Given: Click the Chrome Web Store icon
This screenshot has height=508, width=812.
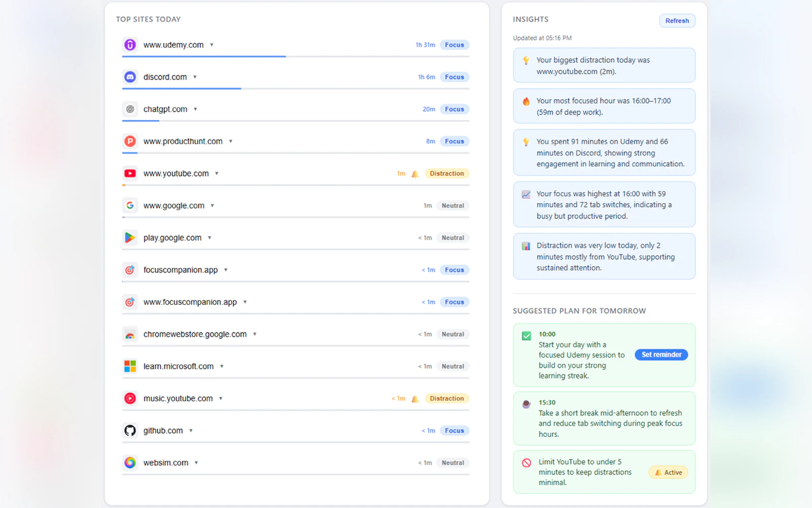Looking at the screenshot, I should point(130,334).
